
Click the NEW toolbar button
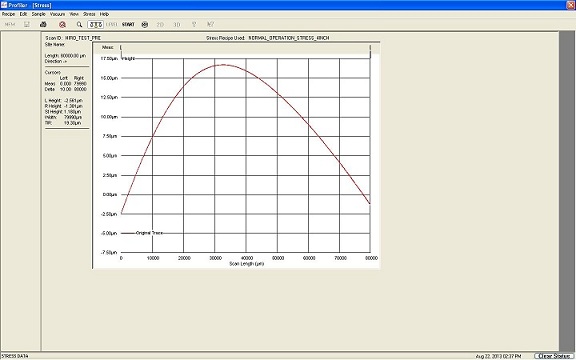10,25
